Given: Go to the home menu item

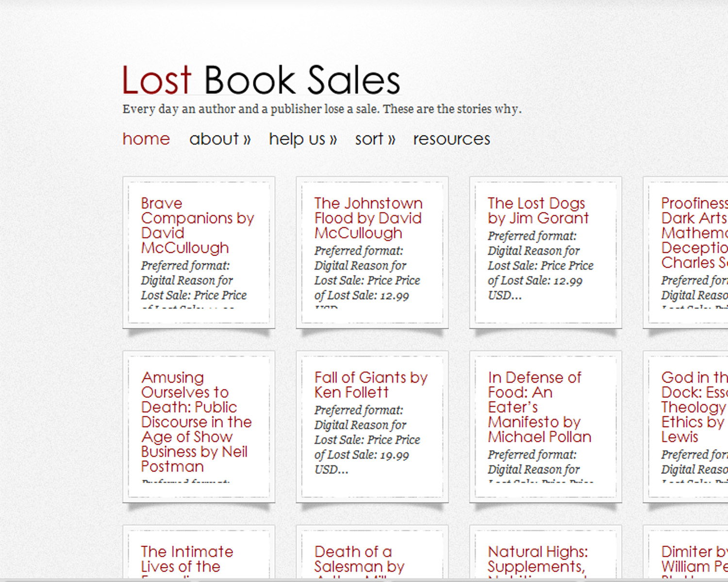Looking at the screenshot, I should click(146, 139).
